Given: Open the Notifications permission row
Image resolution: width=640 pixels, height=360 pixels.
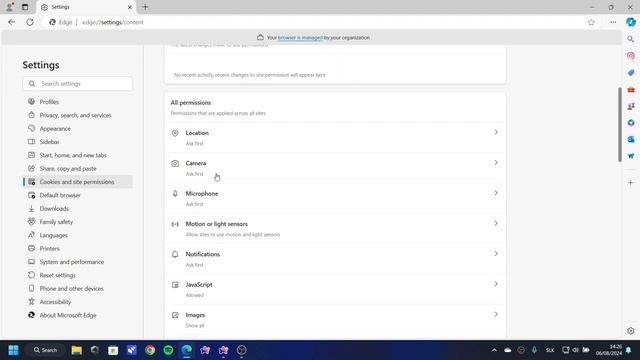Looking at the screenshot, I should 335,259.
